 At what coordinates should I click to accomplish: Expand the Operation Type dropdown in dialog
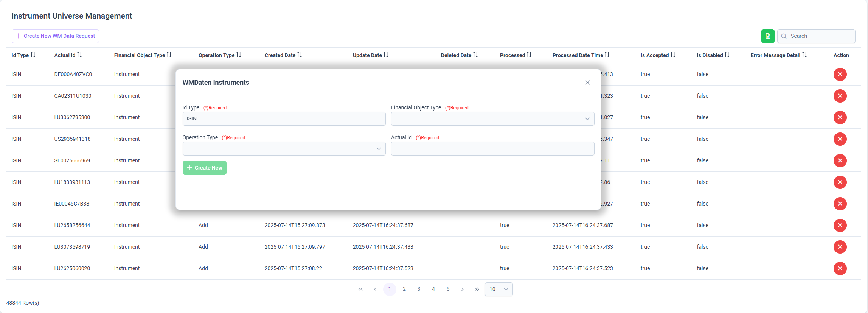tap(284, 149)
